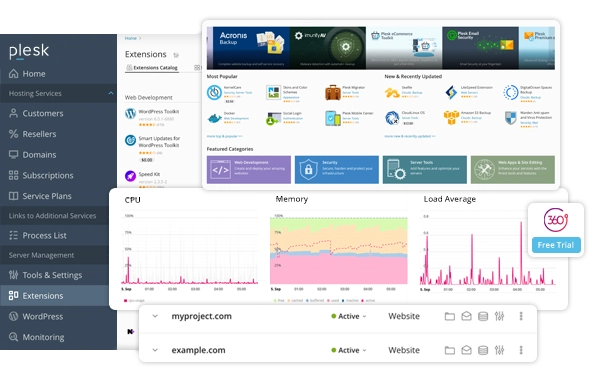Open databases for myproject.com
The image size is (591, 374).
[x=483, y=316]
